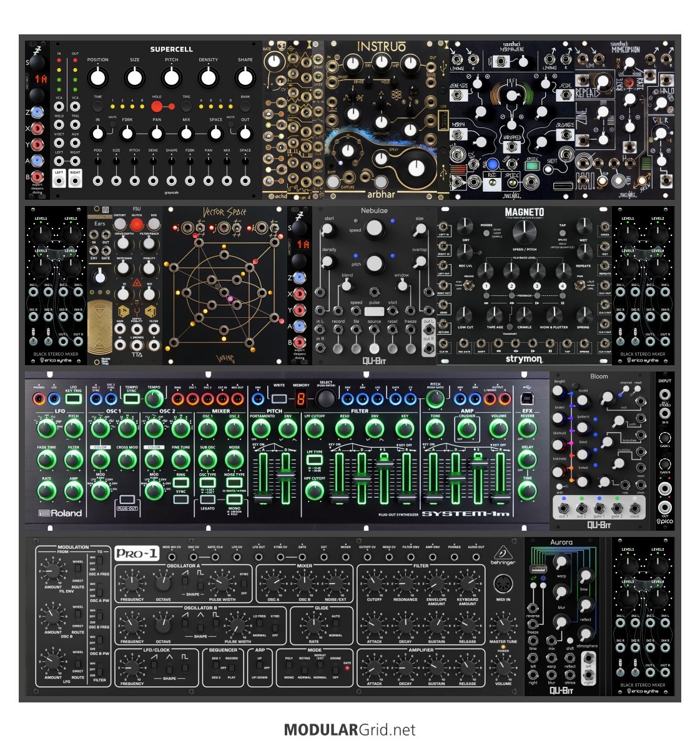Push the System-1m LPF TYPE button
Image resolution: width=700 pixels, height=743 pixels.
(314, 459)
